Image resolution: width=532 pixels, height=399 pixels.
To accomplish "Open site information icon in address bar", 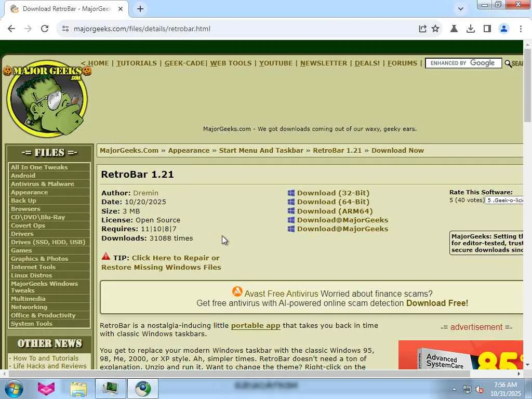I will (x=65, y=29).
